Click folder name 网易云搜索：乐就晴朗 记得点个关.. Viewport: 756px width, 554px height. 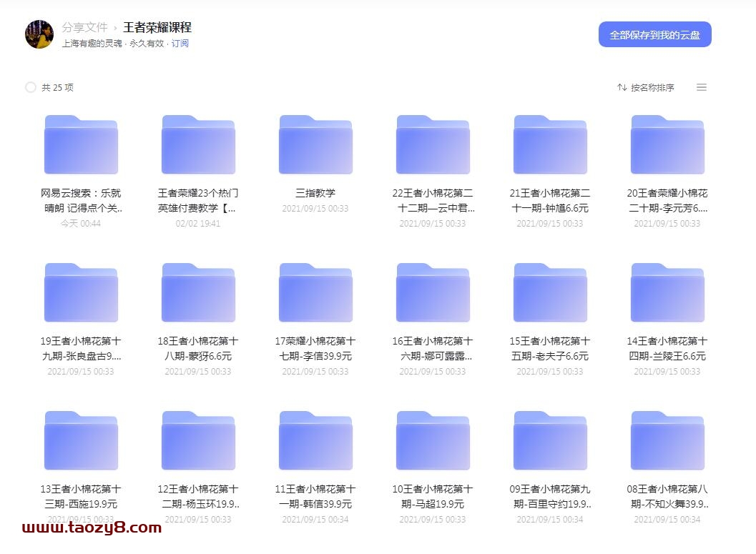point(81,200)
